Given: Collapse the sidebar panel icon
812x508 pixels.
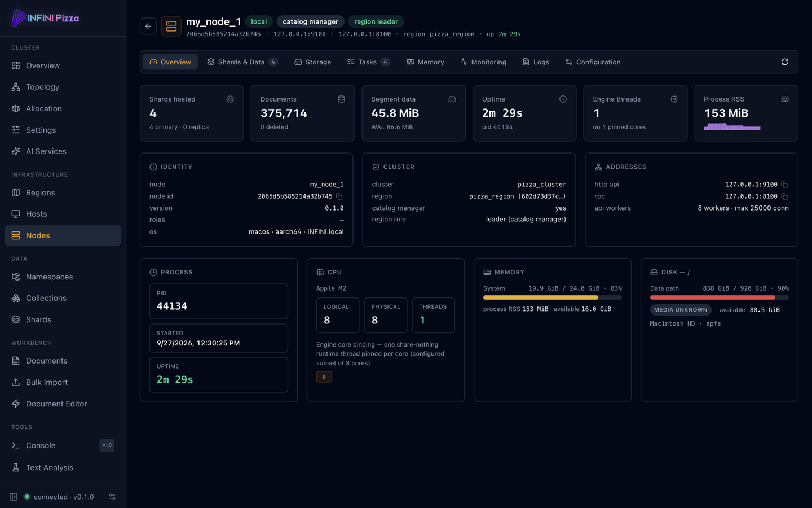Looking at the screenshot, I should (x=14, y=497).
